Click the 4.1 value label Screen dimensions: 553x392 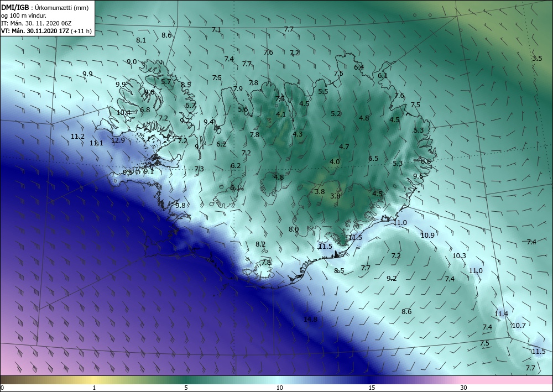point(281,114)
